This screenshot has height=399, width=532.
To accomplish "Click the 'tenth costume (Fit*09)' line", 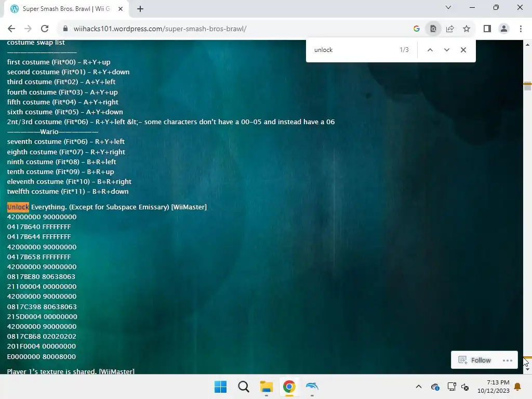I will click(60, 171).
